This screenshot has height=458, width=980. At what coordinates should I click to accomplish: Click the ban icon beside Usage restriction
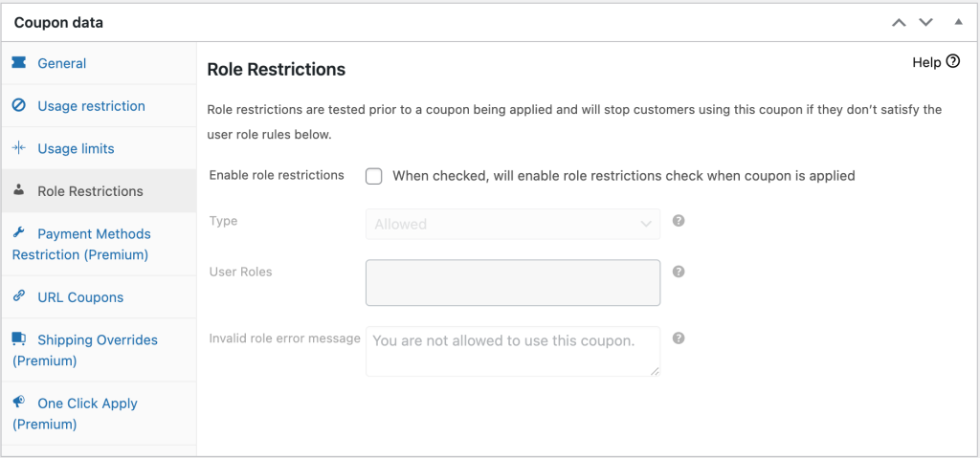click(19, 105)
